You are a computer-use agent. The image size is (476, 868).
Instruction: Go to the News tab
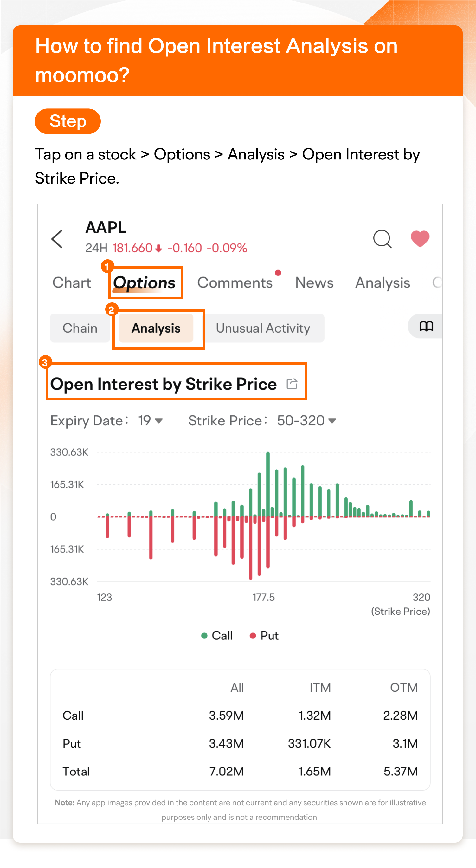314,282
